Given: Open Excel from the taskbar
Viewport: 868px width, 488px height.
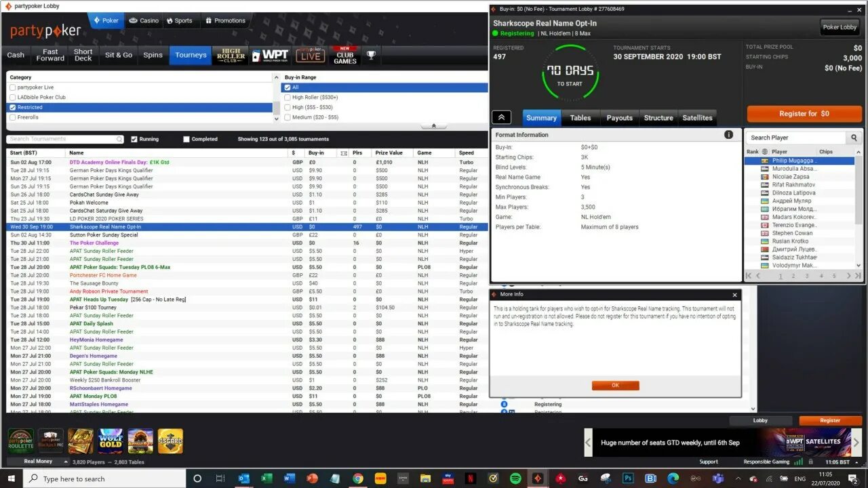Looking at the screenshot, I should pos(267,479).
